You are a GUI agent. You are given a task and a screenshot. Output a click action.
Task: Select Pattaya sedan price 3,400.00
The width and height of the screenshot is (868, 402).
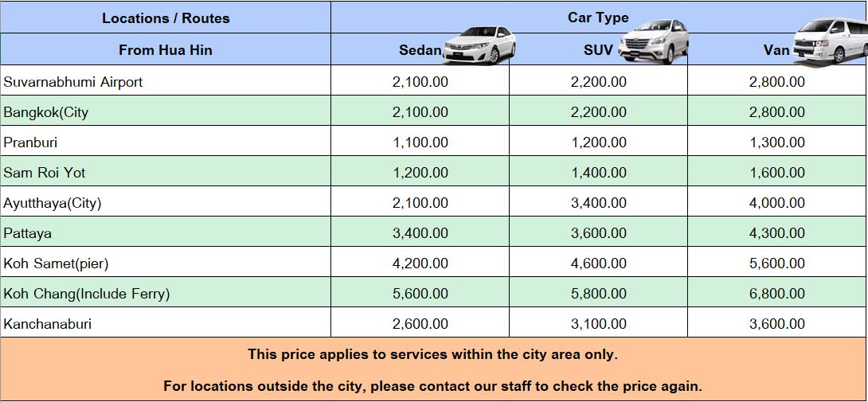click(x=420, y=233)
